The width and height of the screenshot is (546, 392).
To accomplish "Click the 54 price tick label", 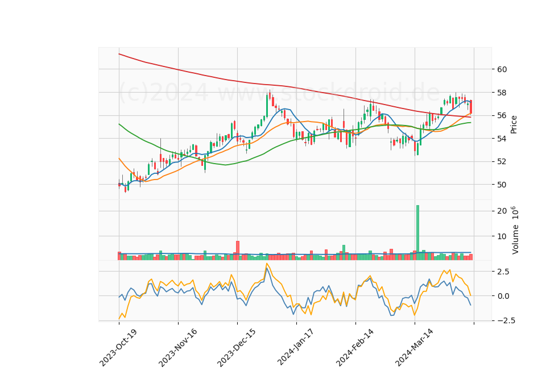I will pos(502,139).
